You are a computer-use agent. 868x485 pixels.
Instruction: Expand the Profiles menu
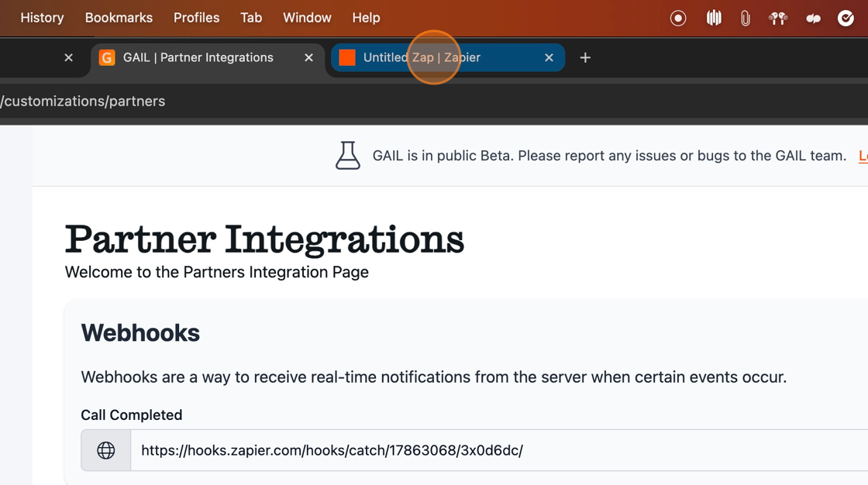point(196,18)
